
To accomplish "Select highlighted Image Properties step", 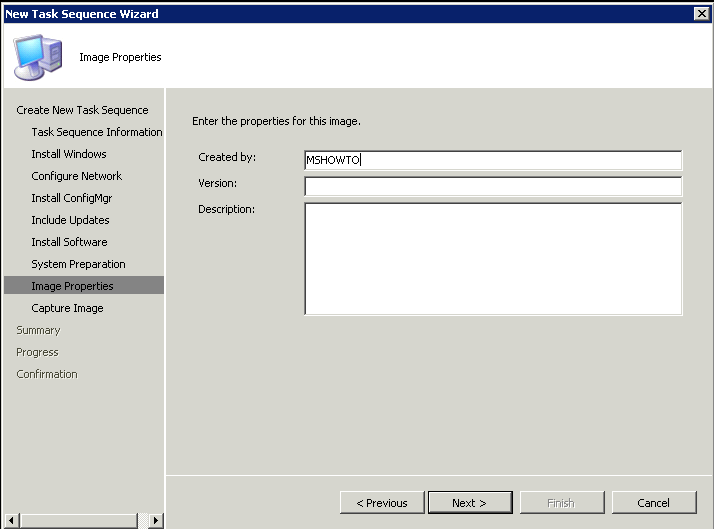I will point(84,285).
